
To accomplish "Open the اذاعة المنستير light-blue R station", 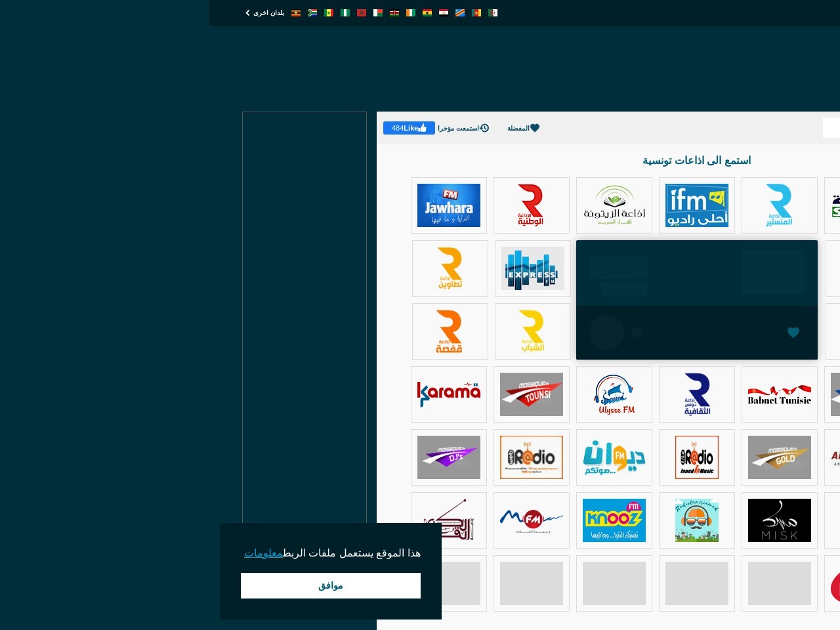I will coord(780,205).
